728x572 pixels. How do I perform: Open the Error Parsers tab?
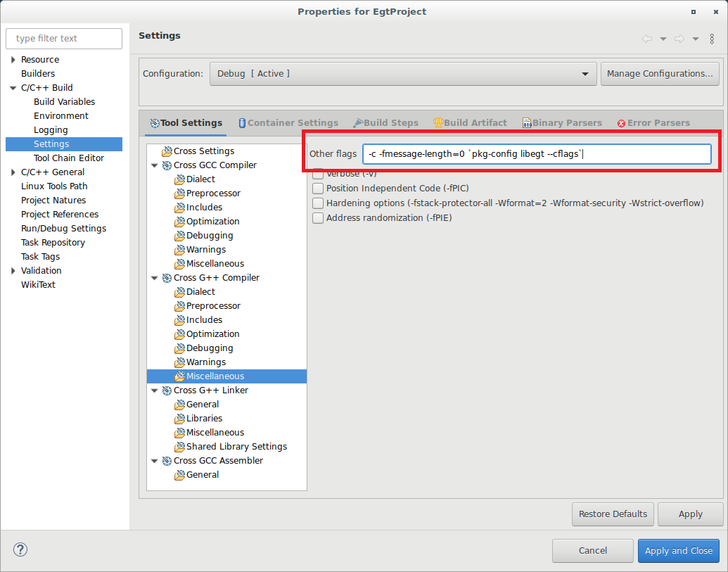coord(653,123)
